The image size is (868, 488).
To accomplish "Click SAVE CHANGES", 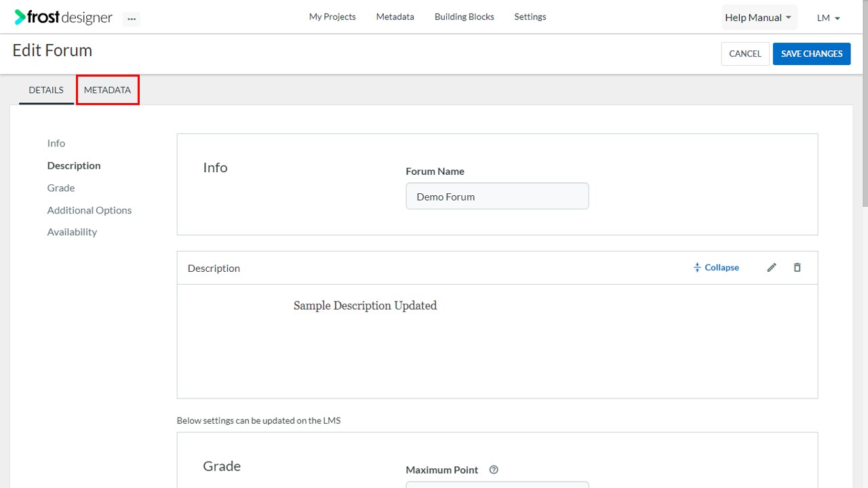I will (x=812, y=54).
